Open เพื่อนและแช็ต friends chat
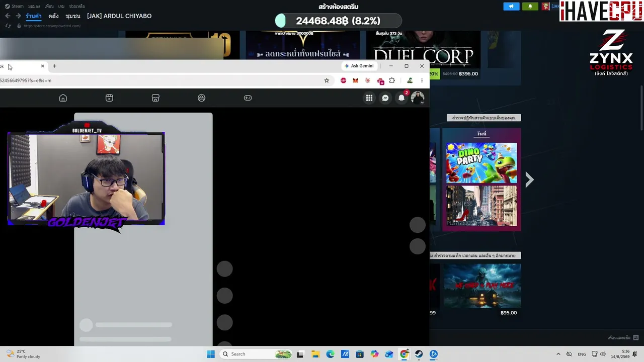Viewport: 644px width, 362px height. pyautogui.click(x=622, y=338)
